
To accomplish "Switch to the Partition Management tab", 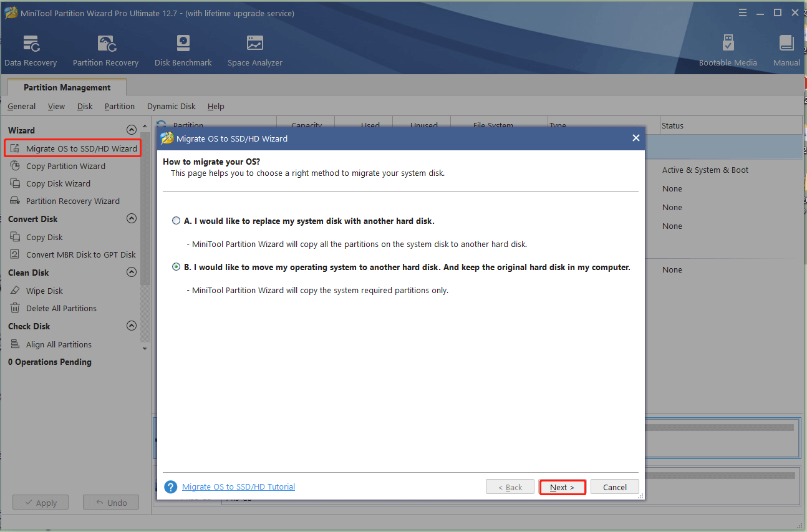I will (67, 87).
